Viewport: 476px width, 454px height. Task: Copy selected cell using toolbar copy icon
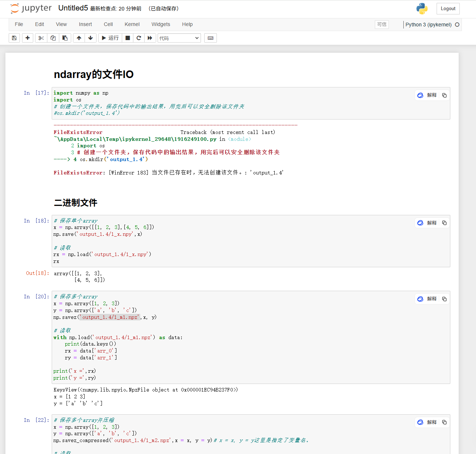[53, 38]
